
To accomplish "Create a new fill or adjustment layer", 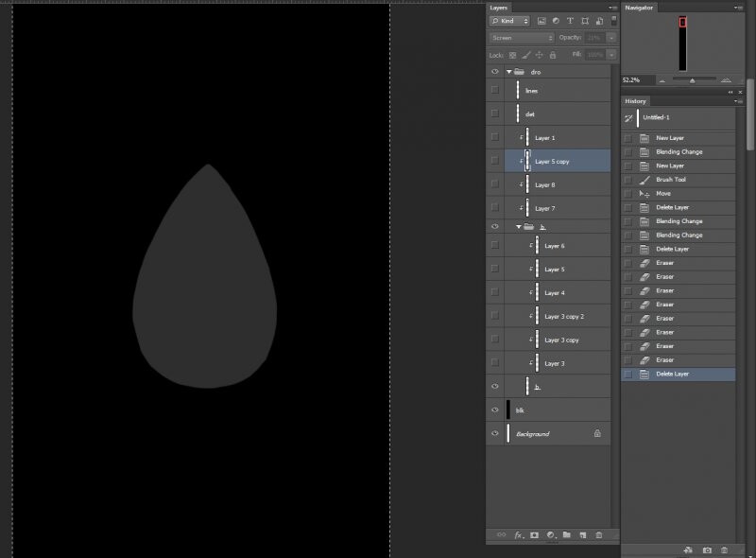I will tap(550, 535).
